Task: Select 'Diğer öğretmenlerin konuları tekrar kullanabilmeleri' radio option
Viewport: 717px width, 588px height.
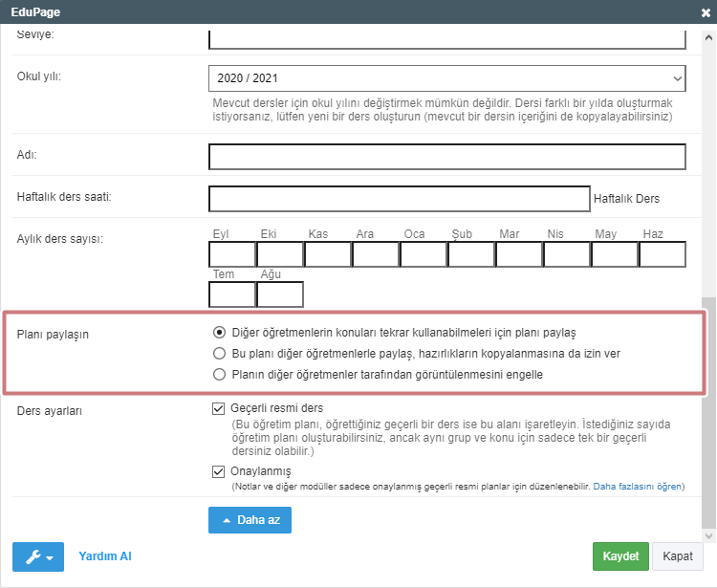Action: pos(219,333)
